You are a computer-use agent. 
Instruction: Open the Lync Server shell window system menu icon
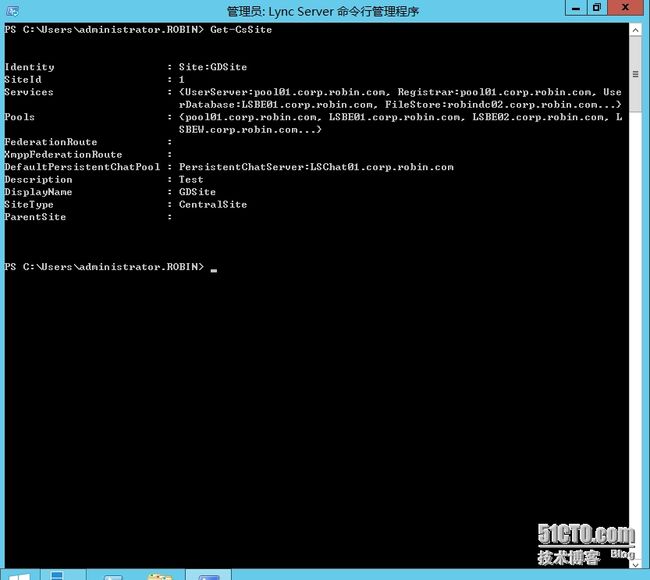click(x=13, y=11)
